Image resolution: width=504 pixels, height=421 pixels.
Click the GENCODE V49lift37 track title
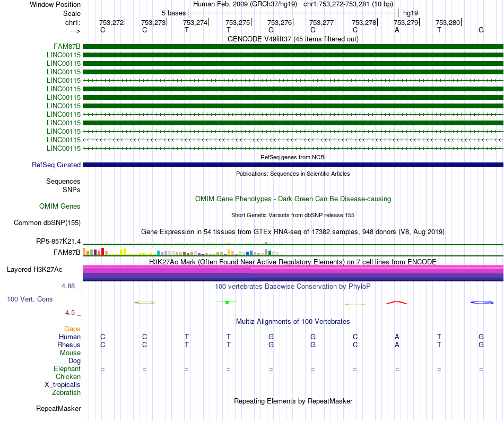(293, 39)
